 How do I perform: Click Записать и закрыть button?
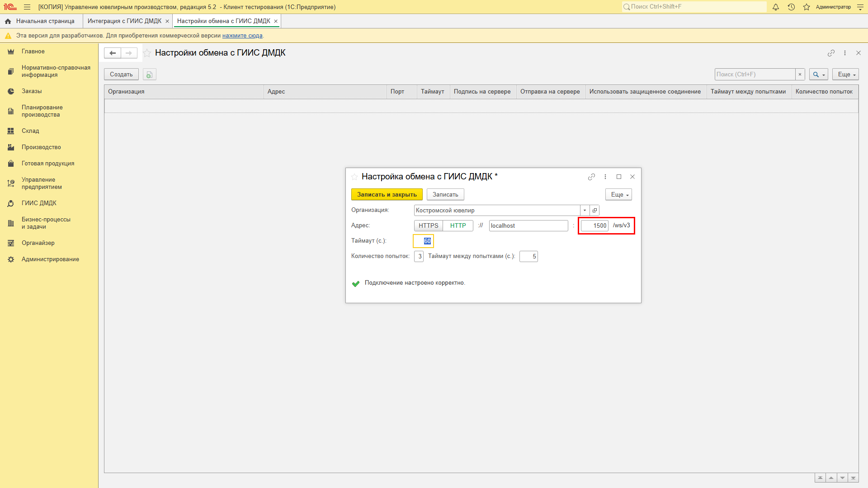click(x=387, y=195)
